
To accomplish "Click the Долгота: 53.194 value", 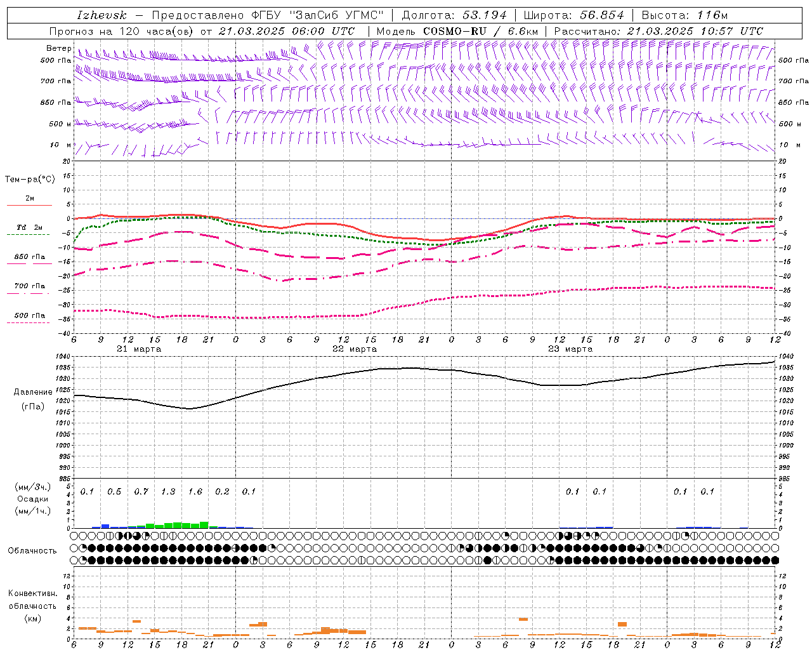I will coord(454,15).
